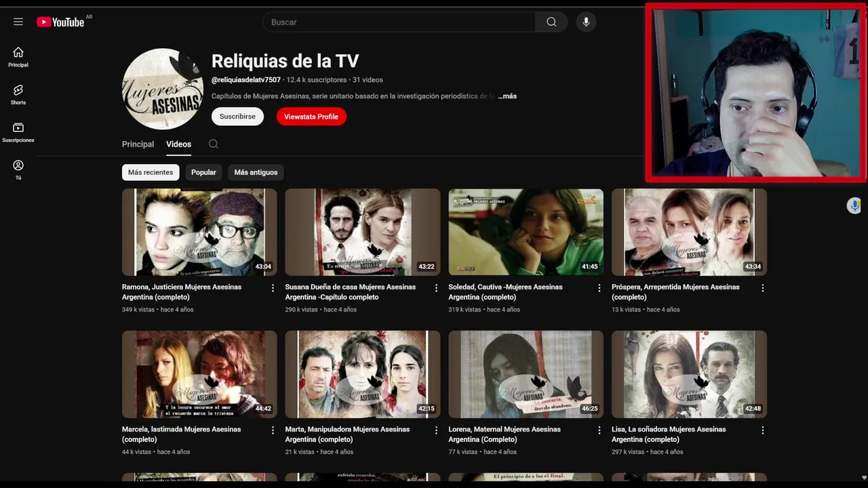The width and height of the screenshot is (868, 488).
Task: Select the Videos channel tab
Action: [x=178, y=144]
